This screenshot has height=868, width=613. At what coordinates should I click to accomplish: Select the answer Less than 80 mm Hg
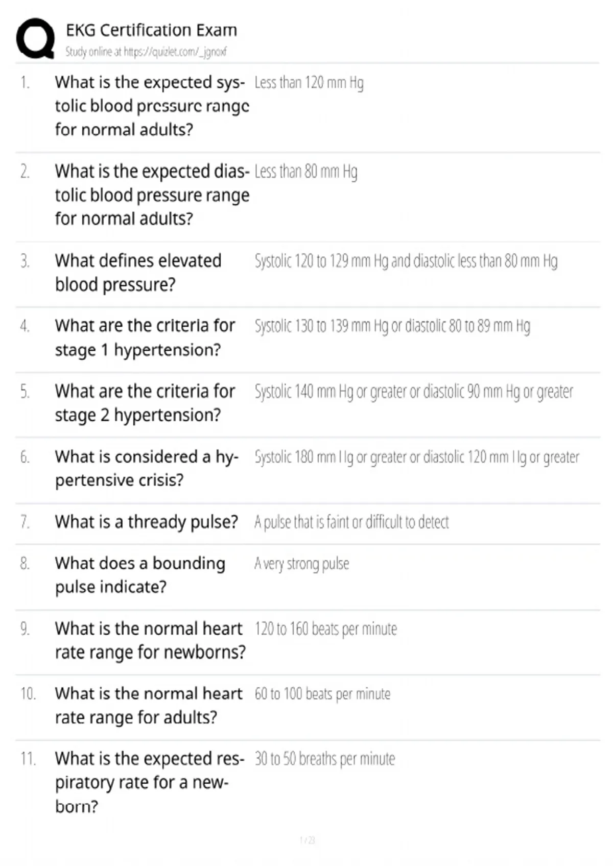click(306, 172)
